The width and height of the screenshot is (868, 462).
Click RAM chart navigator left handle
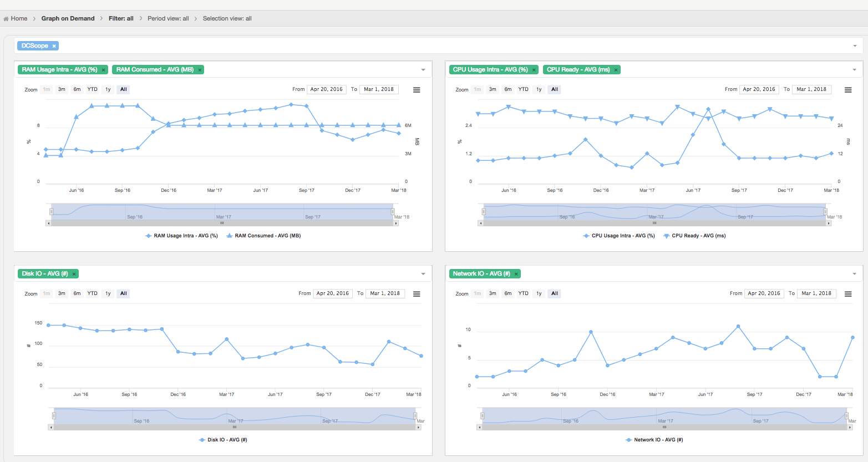[51, 212]
